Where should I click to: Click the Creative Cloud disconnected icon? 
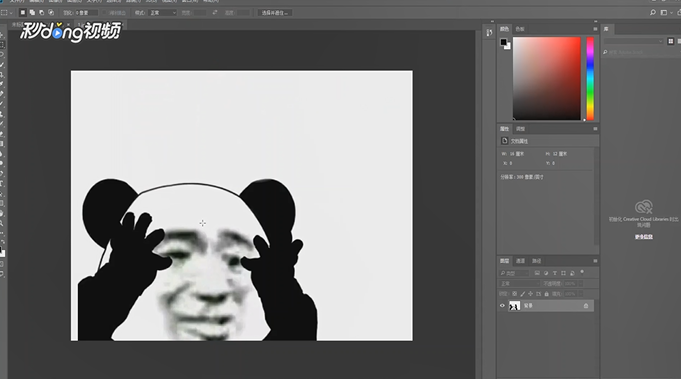[644, 207]
